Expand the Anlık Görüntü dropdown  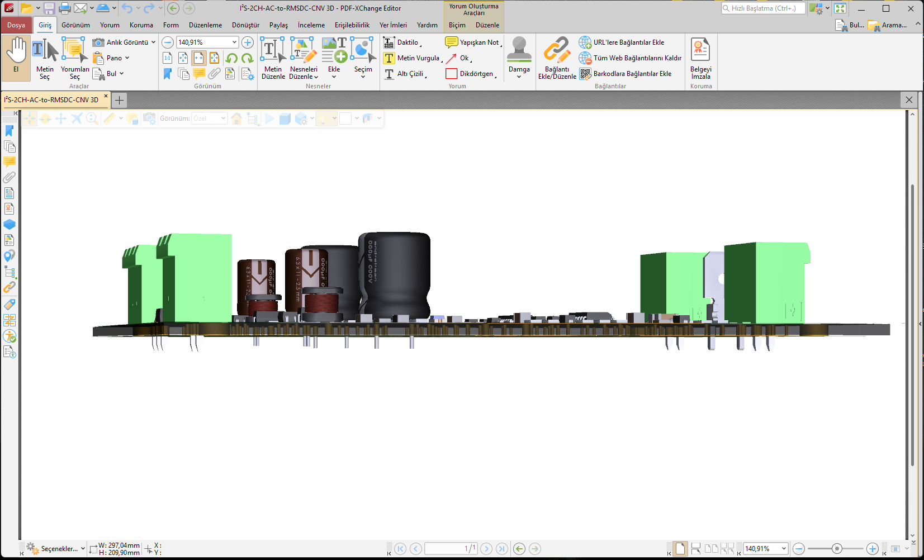[x=153, y=42]
